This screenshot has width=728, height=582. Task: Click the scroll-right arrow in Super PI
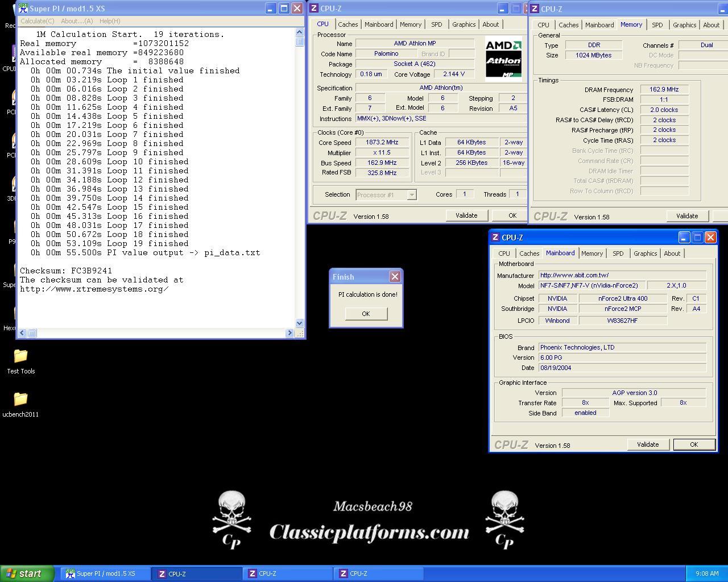(x=289, y=333)
